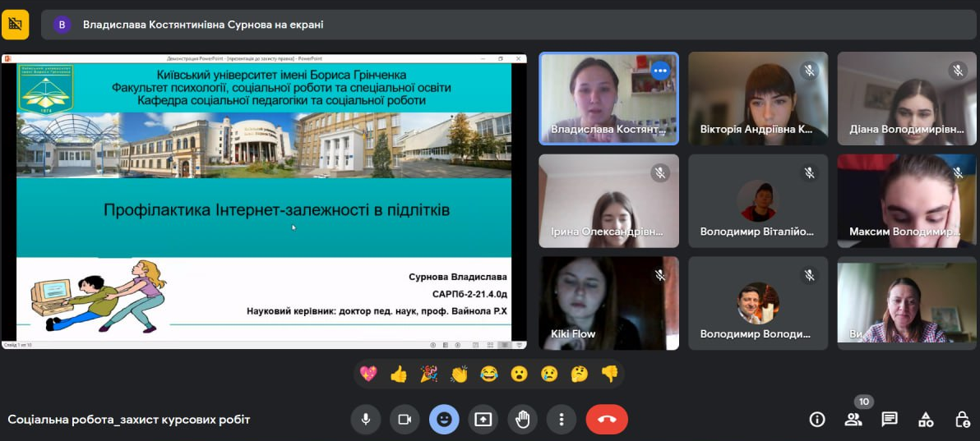Show the participants list
980x441 pixels.
853,420
